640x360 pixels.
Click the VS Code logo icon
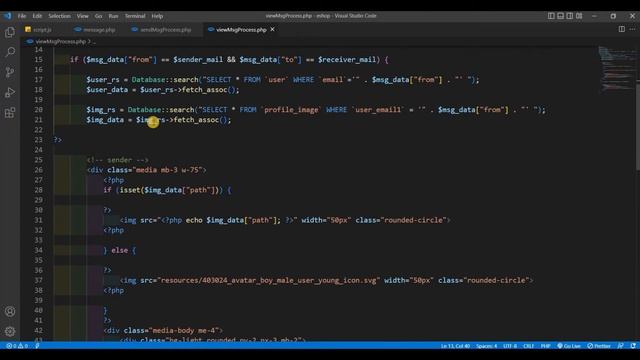click(x=8, y=16)
